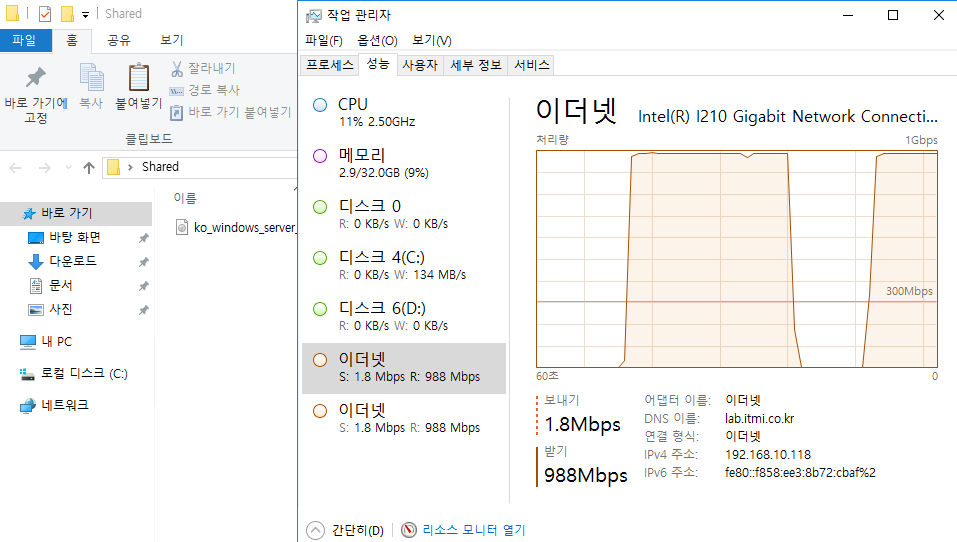Image resolution: width=957 pixels, height=542 pixels.
Task: Open recent locations dropdown chevron
Action: click(68, 167)
